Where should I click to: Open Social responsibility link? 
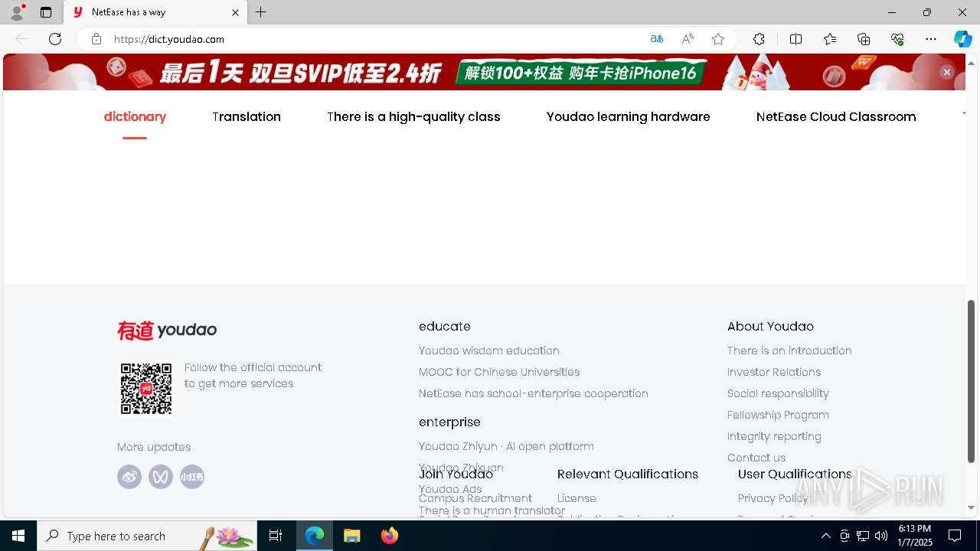[x=778, y=393]
